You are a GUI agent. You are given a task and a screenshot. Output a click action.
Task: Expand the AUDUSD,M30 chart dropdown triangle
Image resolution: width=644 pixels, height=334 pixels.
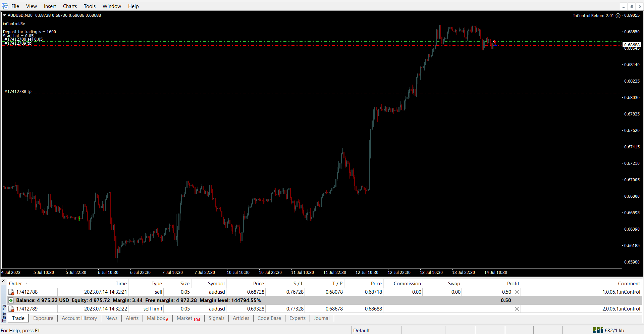tap(4, 15)
